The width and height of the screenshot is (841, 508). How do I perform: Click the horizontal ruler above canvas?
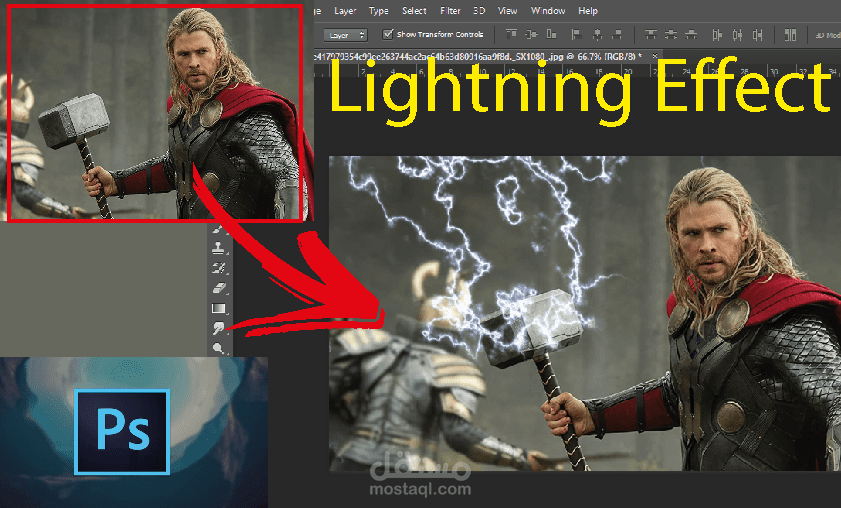pyautogui.click(x=577, y=71)
